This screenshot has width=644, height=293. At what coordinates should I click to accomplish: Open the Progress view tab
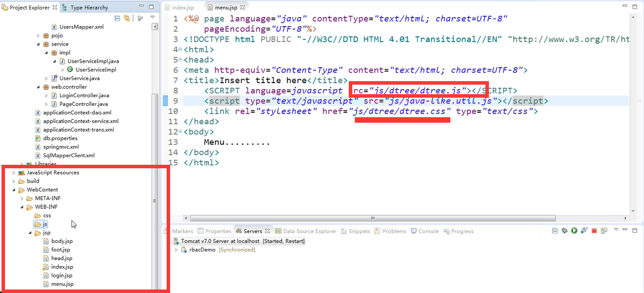coord(458,231)
